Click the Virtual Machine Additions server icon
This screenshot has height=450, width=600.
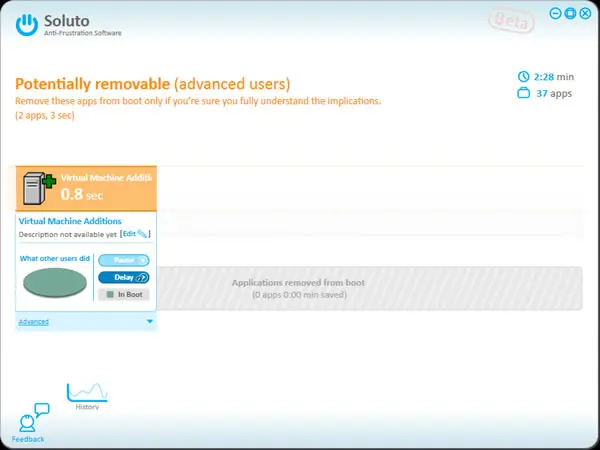click(x=39, y=188)
